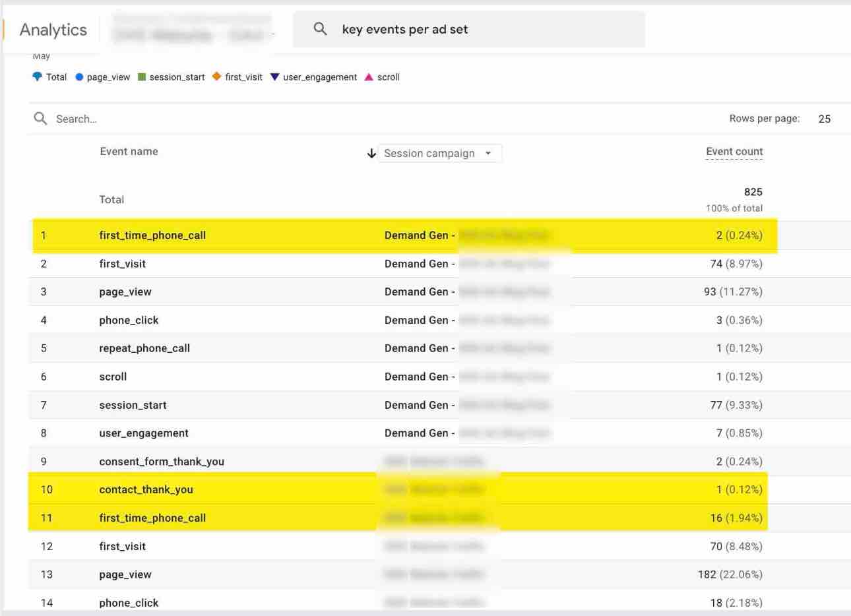
Task: Open the Rows per page selector showing 25
Action: point(825,119)
